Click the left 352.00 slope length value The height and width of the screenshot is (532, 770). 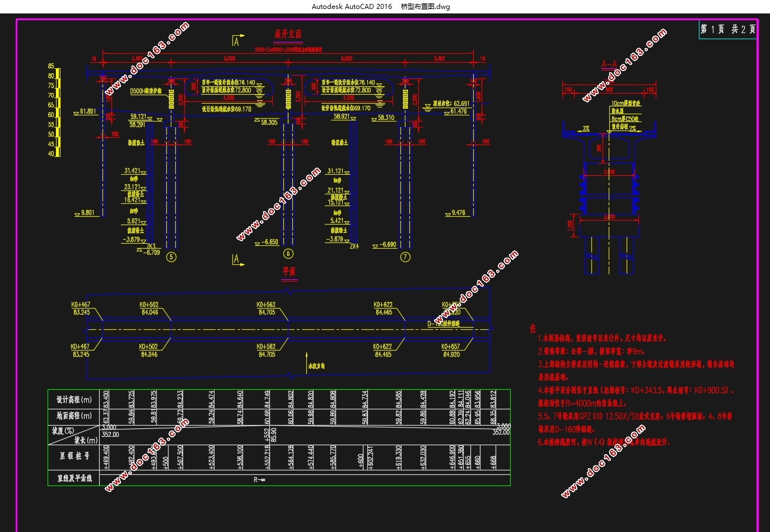(110, 435)
